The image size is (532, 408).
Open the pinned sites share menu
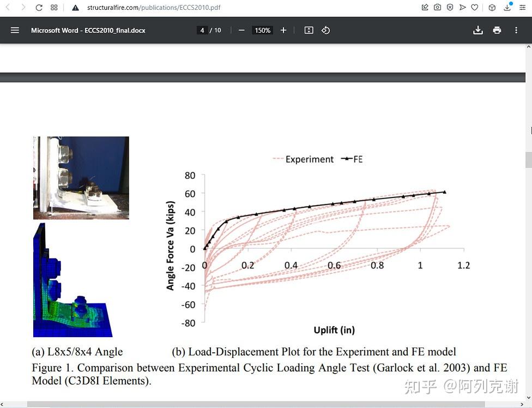(425, 7)
